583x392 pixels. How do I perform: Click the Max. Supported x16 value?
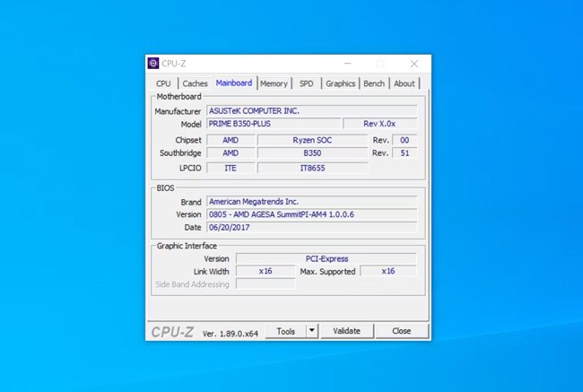click(388, 271)
